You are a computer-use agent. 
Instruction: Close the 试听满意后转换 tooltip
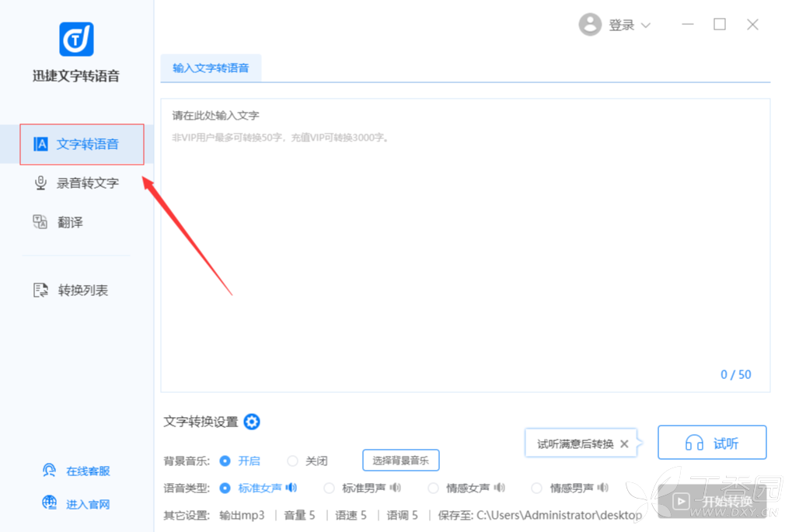(624, 444)
